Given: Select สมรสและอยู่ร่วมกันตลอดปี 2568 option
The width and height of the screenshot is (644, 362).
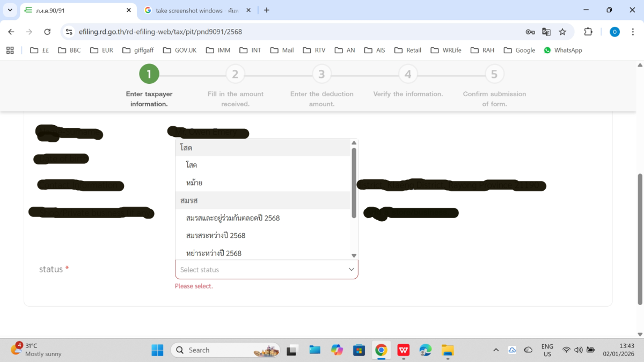Looking at the screenshot, I should point(233,218).
